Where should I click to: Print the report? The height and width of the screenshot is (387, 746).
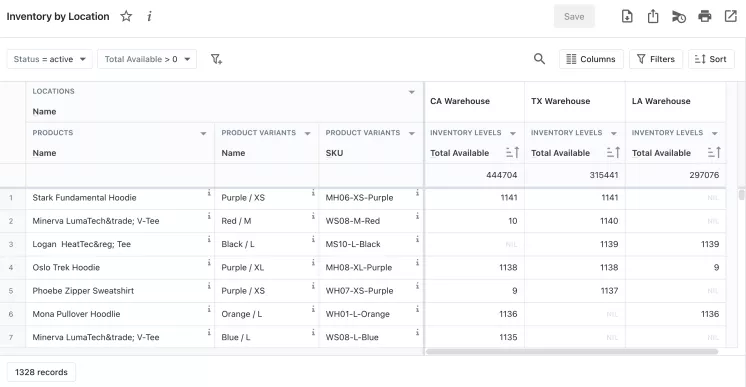point(705,16)
